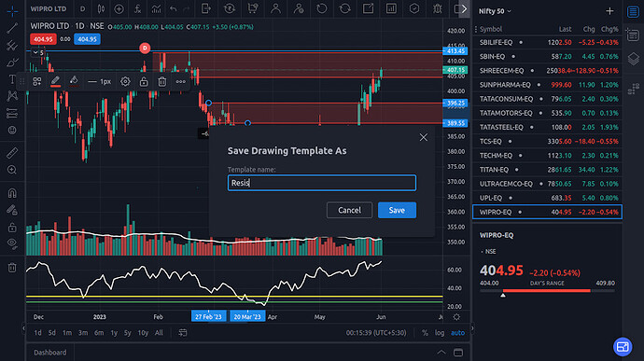The width and height of the screenshot is (644, 361).
Task: Toggle auto scale option
Action: tap(457, 333)
